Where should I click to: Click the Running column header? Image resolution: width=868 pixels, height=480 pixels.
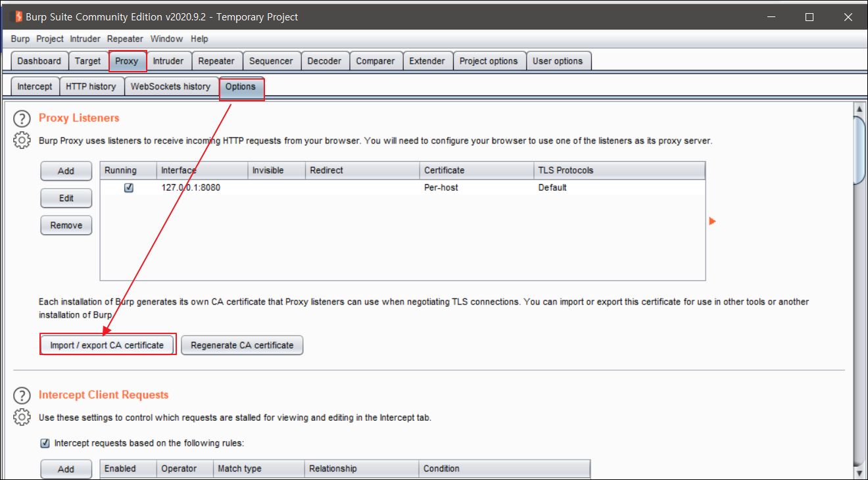coord(128,170)
